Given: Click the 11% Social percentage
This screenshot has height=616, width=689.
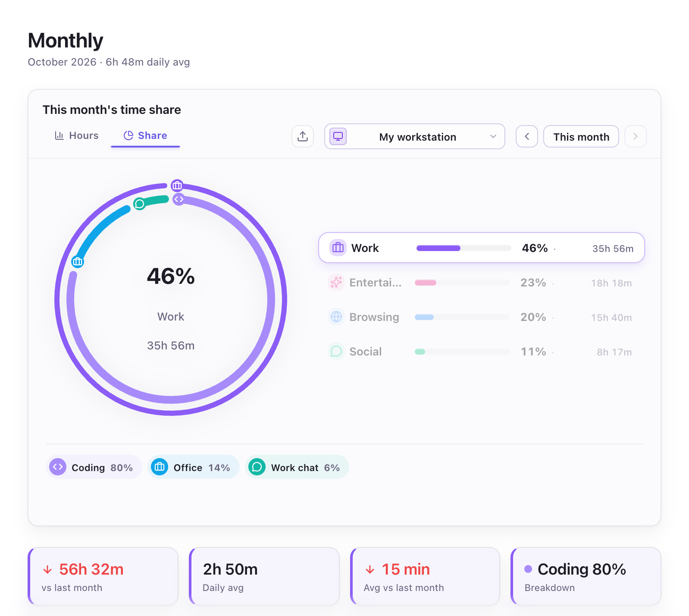Looking at the screenshot, I should [x=533, y=352].
